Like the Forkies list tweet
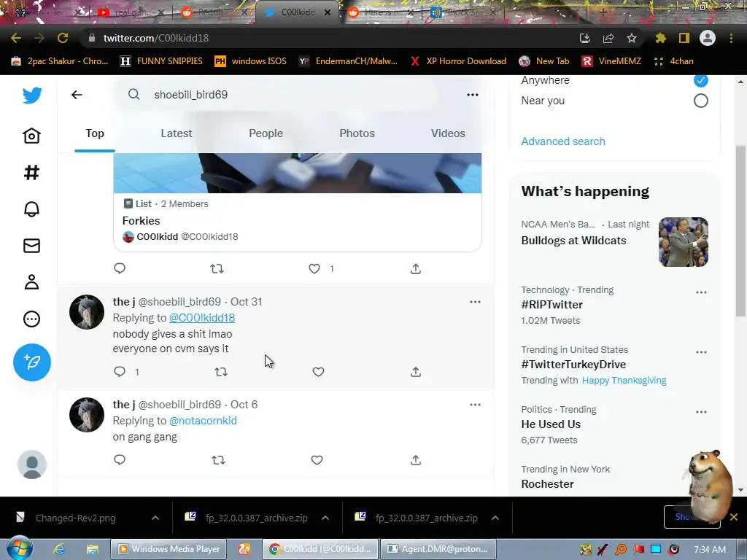This screenshot has height=560, width=747. coord(314,268)
